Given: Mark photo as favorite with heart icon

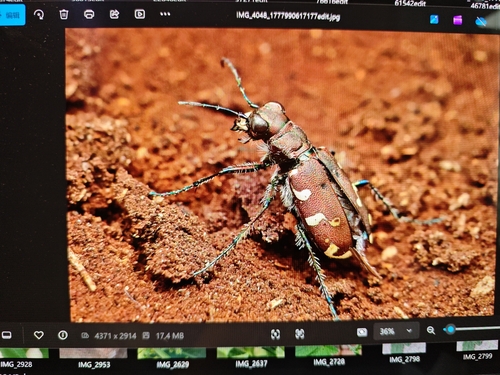Looking at the screenshot, I should (39, 335).
